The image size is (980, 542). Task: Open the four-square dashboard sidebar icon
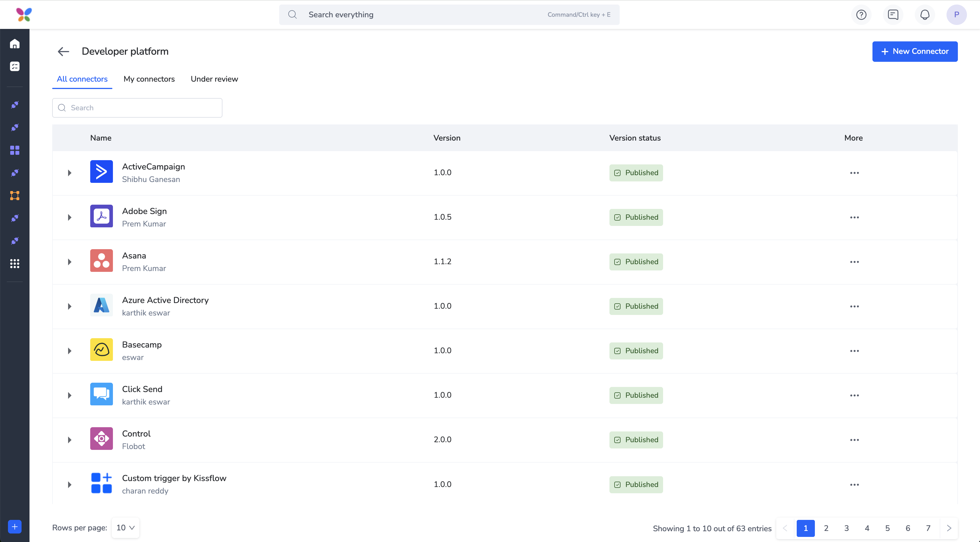(15, 150)
